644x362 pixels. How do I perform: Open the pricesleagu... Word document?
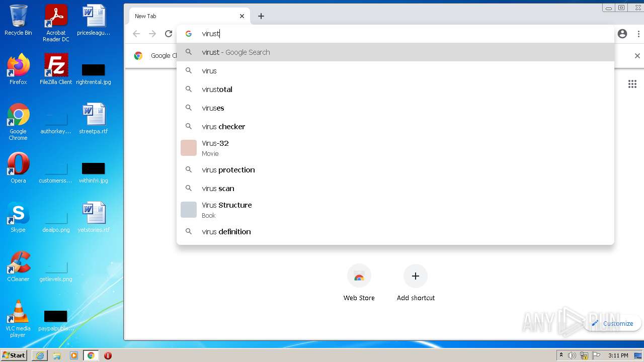pyautogui.click(x=94, y=20)
